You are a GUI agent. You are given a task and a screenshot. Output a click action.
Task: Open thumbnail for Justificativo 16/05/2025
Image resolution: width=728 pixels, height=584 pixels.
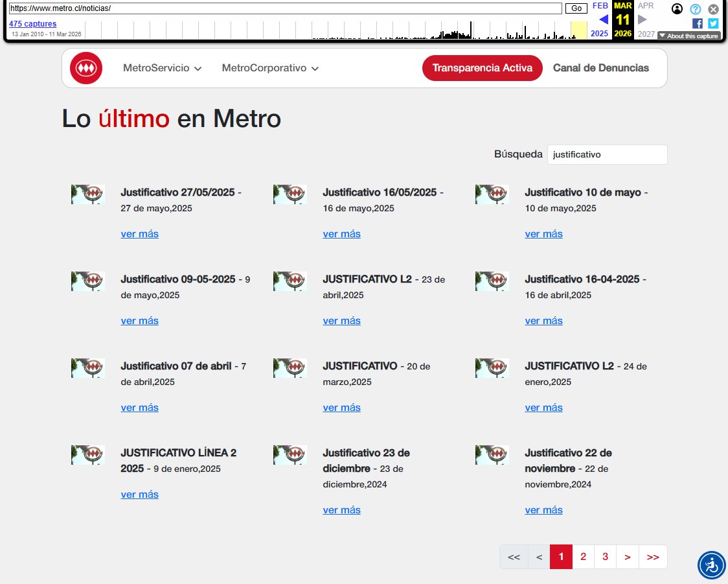point(290,194)
